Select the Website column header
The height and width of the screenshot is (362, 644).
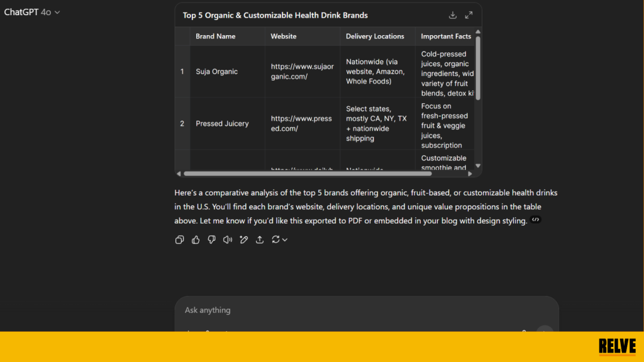pyautogui.click(x=303, y=36)
